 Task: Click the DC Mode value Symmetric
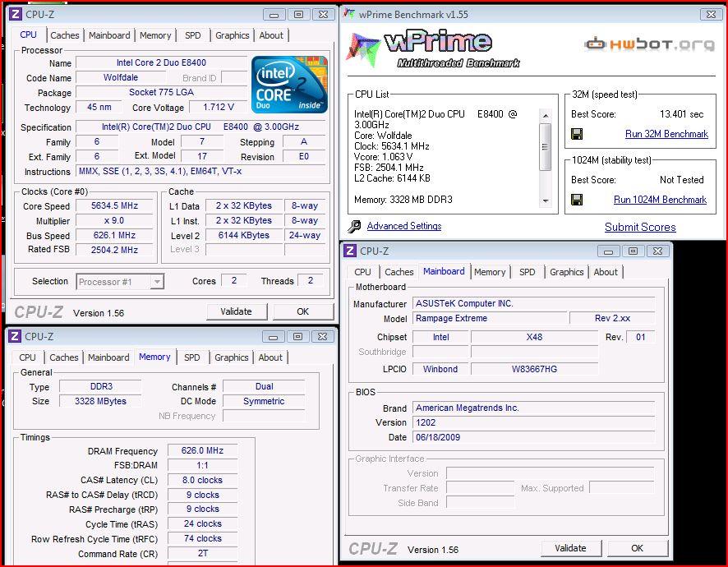pyautogui.click(x=264, y=401)
